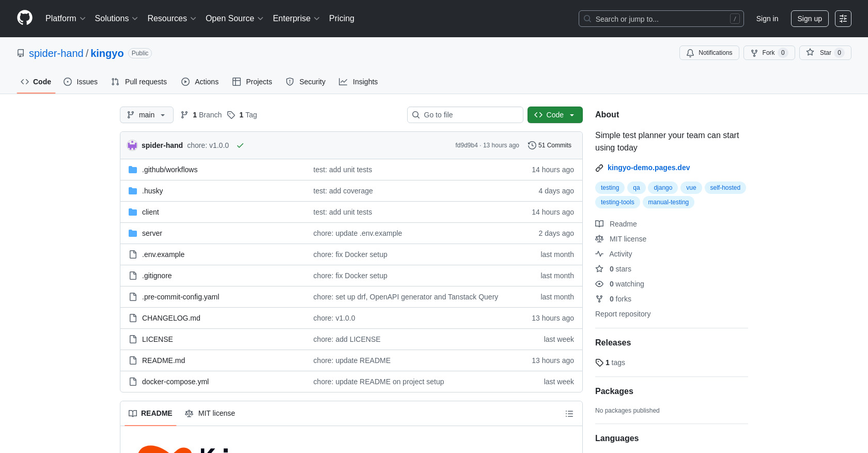The image size is (868, 453).
Task: Click the 1 Tag link
Action: click(242, 115)
